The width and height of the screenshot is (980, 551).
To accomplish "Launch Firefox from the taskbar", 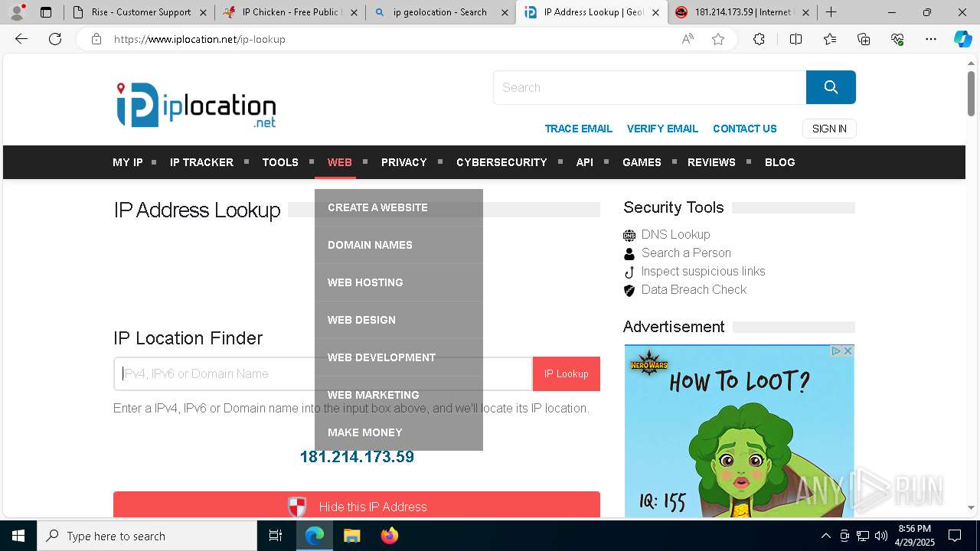I will click(389, 536).
